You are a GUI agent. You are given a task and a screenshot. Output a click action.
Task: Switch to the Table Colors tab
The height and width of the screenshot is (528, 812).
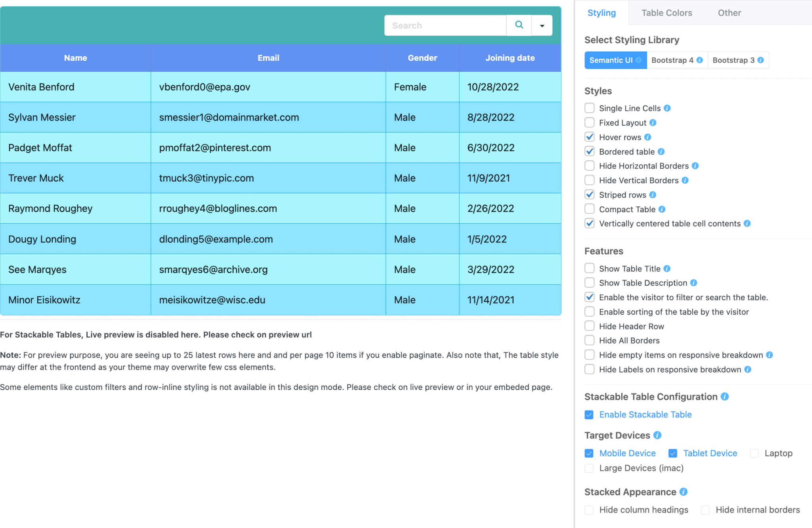click(666, 13)
